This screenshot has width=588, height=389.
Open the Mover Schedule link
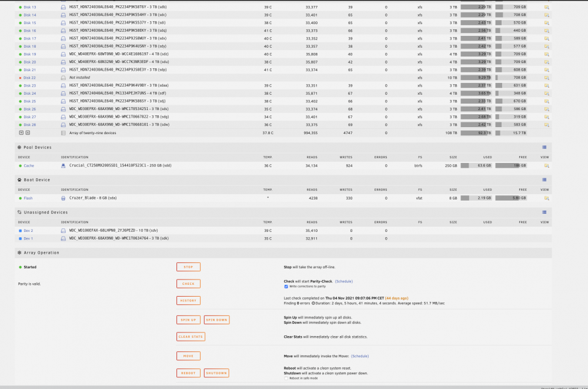360,356
